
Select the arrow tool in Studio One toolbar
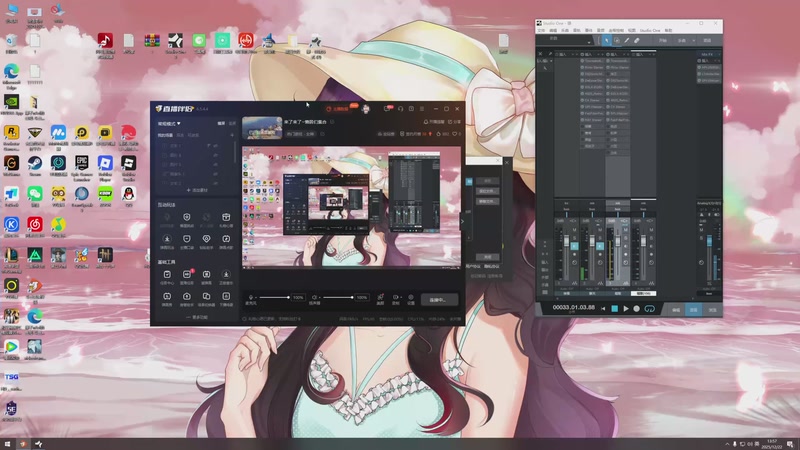point(606,40)
